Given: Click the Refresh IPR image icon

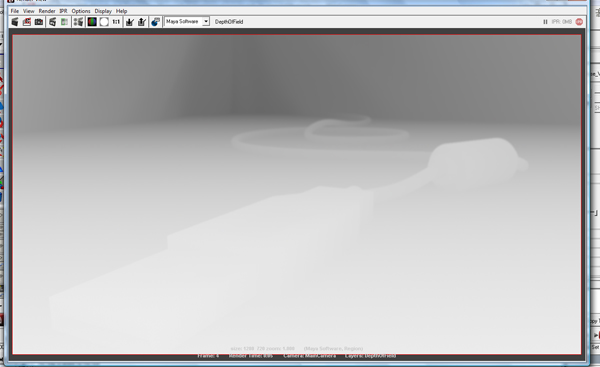Looking at the screenshot, I should [x=64, y=22].
